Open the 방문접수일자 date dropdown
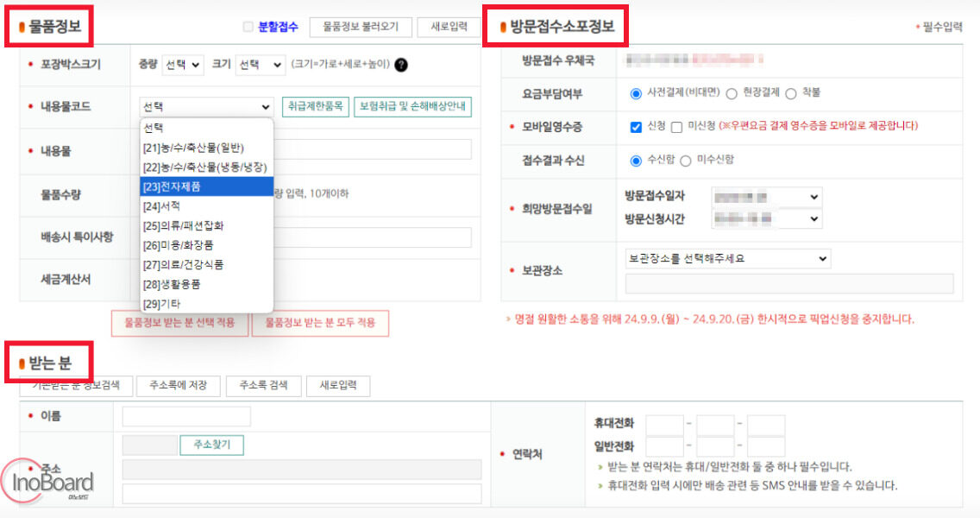The image size is (980, 518). coord(766,197)
